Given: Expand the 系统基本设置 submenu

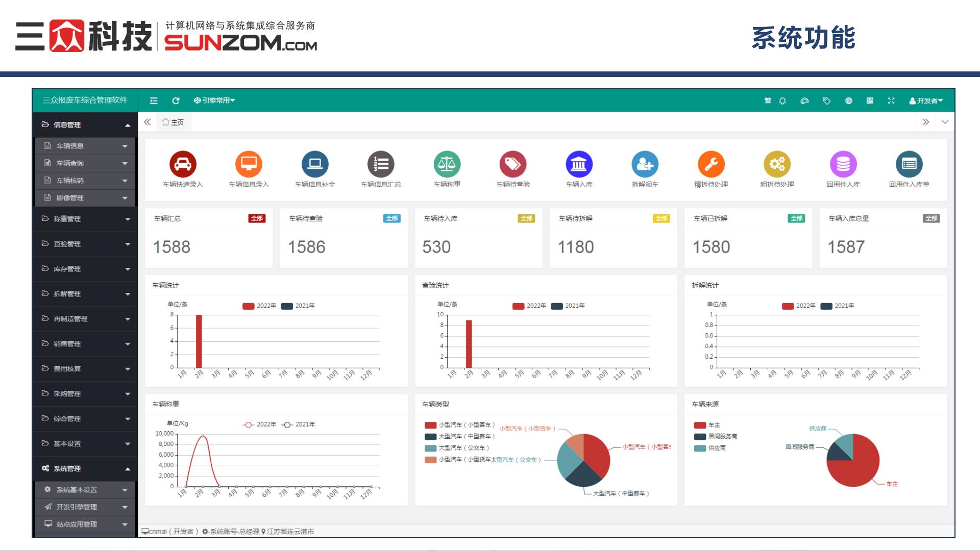Looking at the screenshot, I should coord(85,490).
